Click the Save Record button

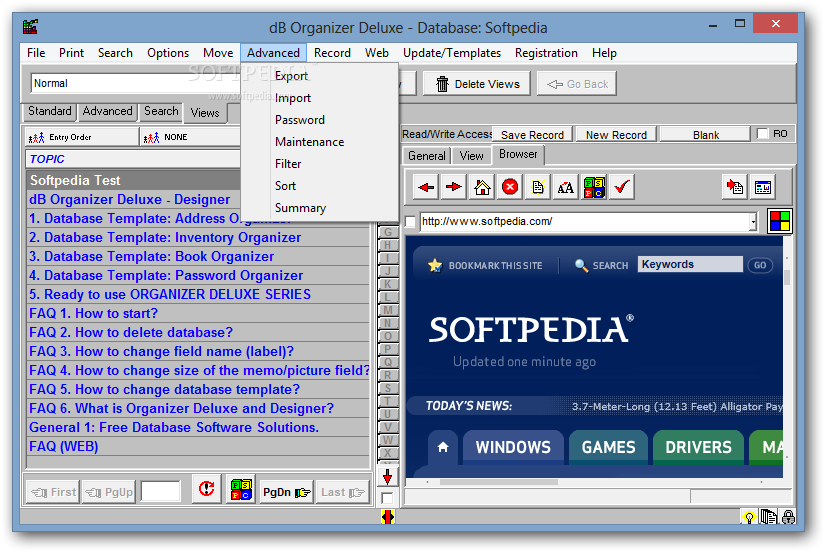click(532, 135)
